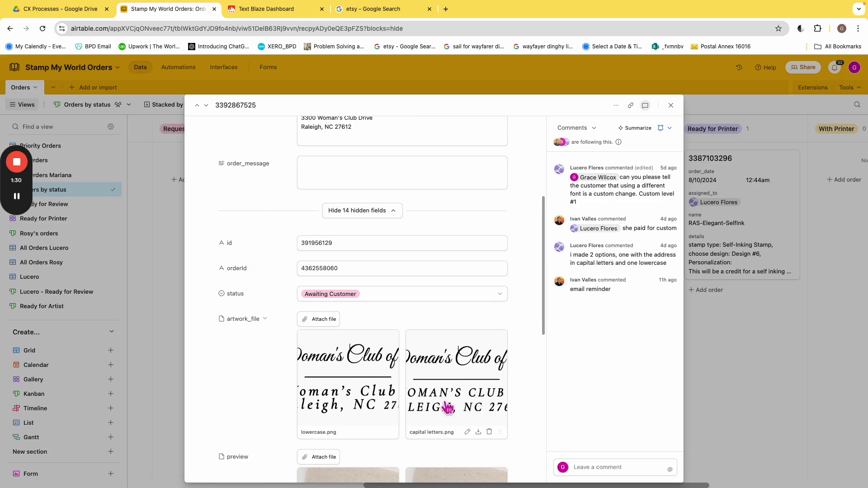Open the notifications bell
Image resolution: width=868 pixels, height=488 pixels.
coord(835,68)
